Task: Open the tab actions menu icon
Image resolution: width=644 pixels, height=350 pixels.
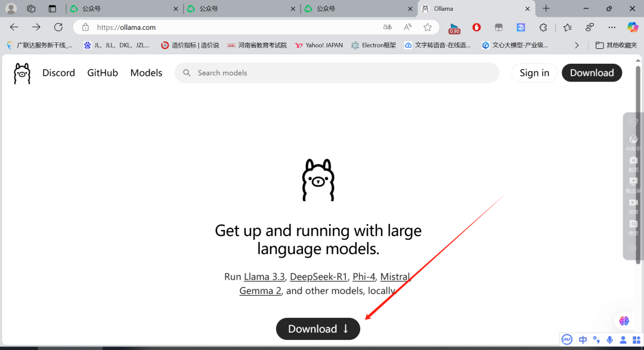Action: (x=52, y=8)
